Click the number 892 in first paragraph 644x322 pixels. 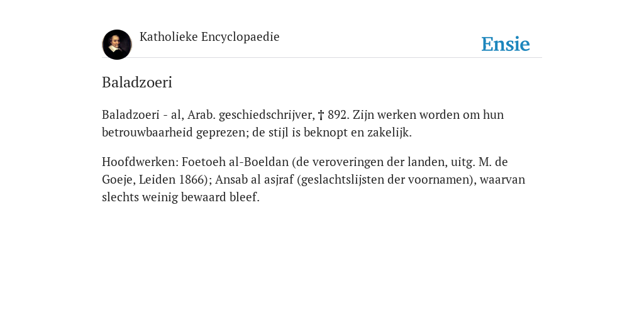pyautogui.click(x=338, y=115)
